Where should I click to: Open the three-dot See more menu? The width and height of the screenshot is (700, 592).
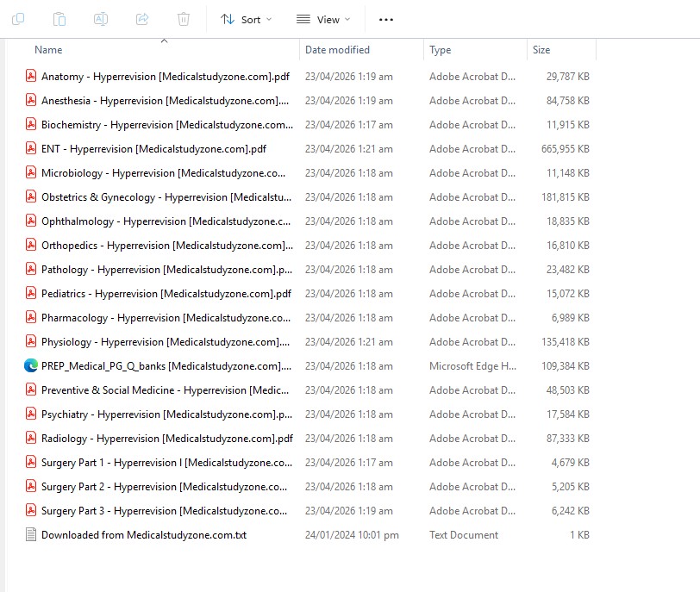click(386, 19)
